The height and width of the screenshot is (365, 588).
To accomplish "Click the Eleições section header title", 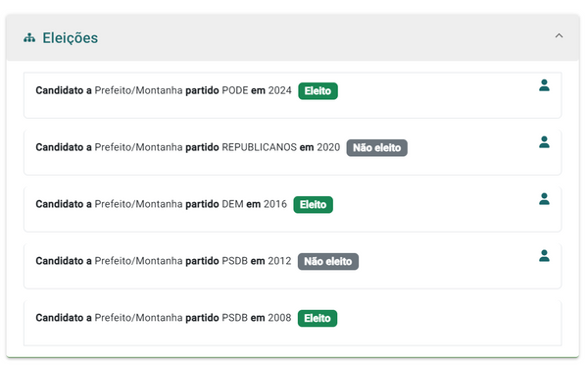I will [71, 38].
